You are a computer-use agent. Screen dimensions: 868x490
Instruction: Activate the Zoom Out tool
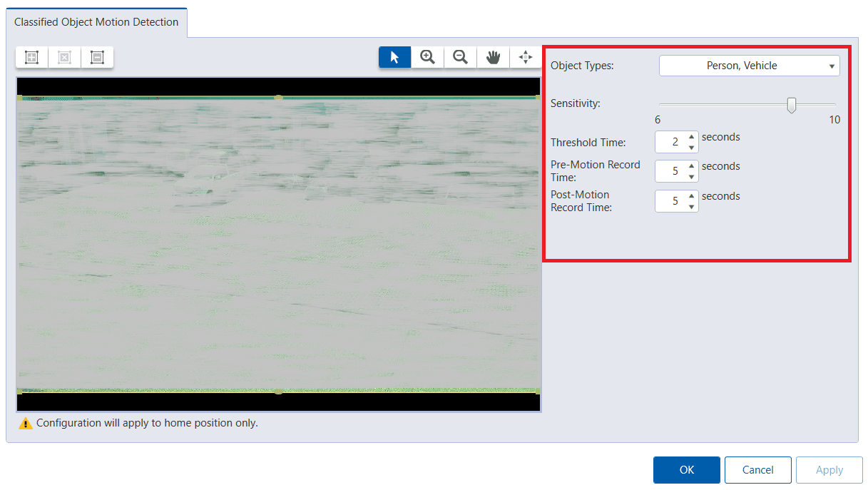[x=459, y=57]
